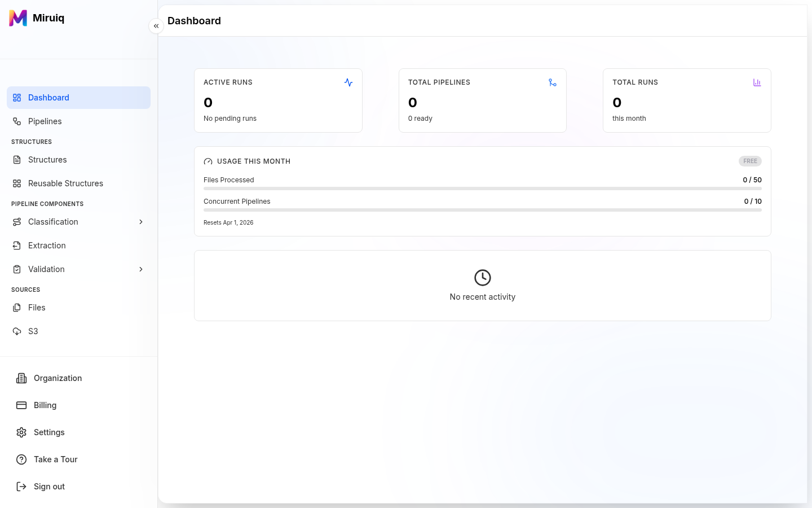Click the Extraction icon in sidebar
This screenshot has width=812, height=508.
pyautogui.click(x=17, y=246)
